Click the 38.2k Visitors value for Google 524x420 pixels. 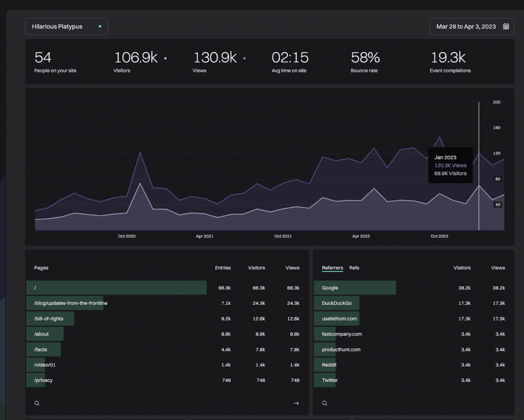pos(464,288)
